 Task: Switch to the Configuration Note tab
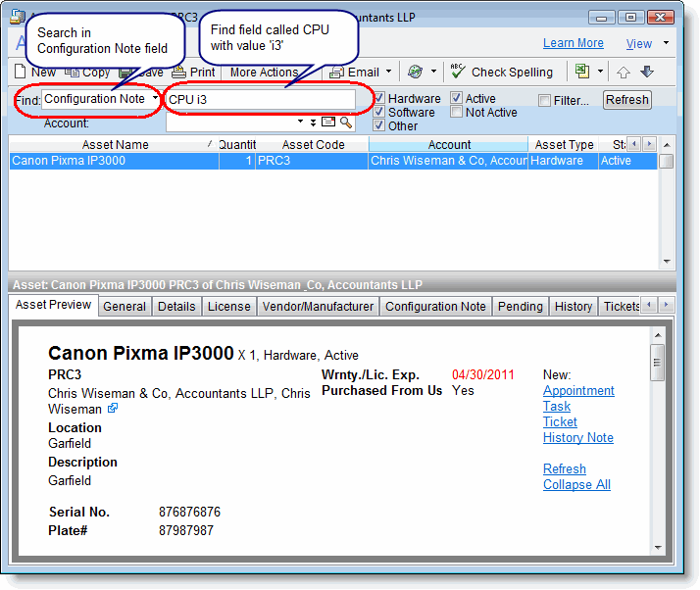[435, 307]
